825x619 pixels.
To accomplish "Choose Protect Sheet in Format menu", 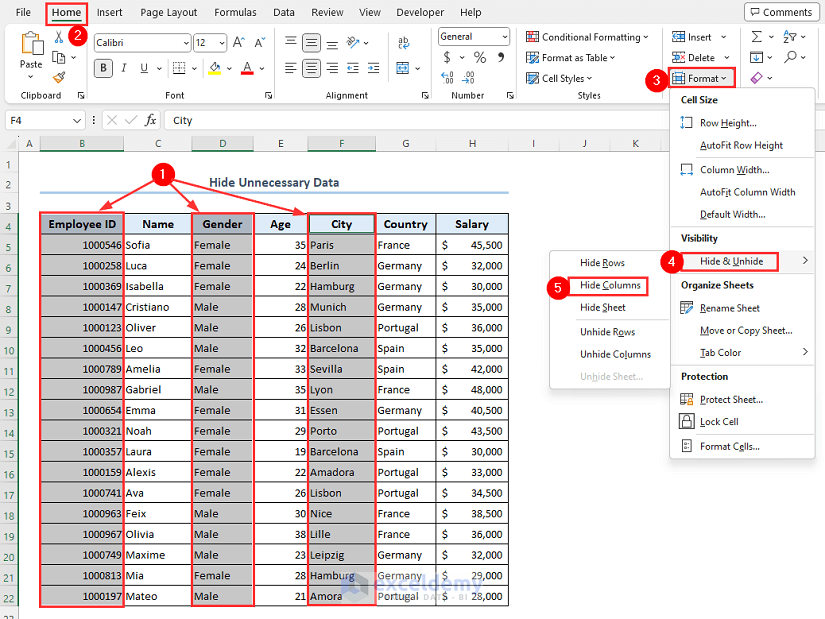I will pyautogui.click(x=731, y=399).
